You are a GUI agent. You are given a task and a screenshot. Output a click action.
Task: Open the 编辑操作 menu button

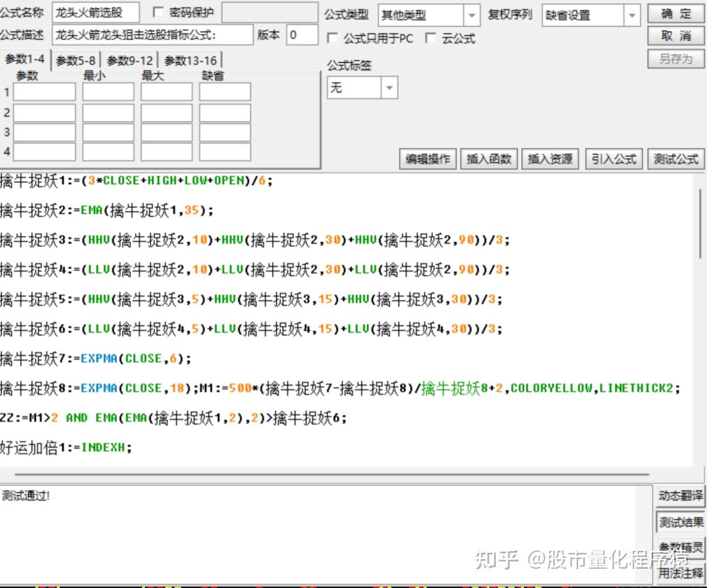click(428, 159)
